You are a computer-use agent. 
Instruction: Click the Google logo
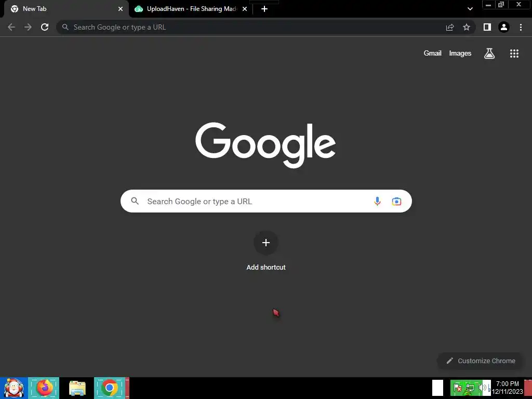(265, 145)
